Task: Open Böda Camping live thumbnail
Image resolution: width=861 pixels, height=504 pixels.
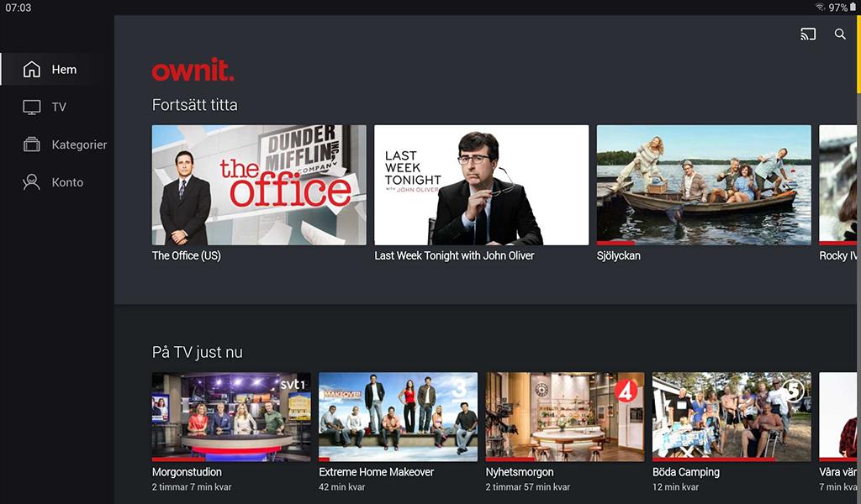Action: click(x=732, y=417)
